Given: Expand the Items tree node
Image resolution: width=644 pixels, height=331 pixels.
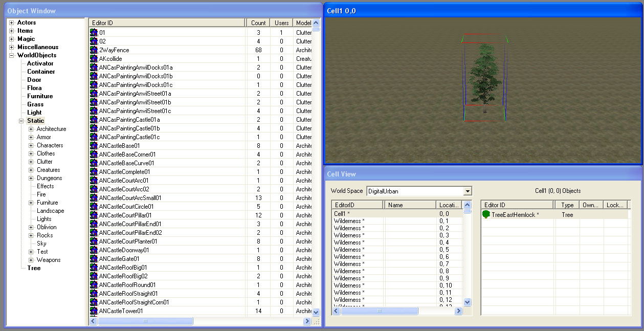Looking at the screenshot, I should click(x=12, y=31).
